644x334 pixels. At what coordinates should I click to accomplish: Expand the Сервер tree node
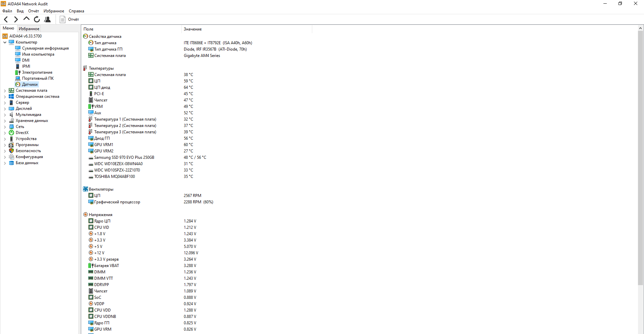[5, 103]
